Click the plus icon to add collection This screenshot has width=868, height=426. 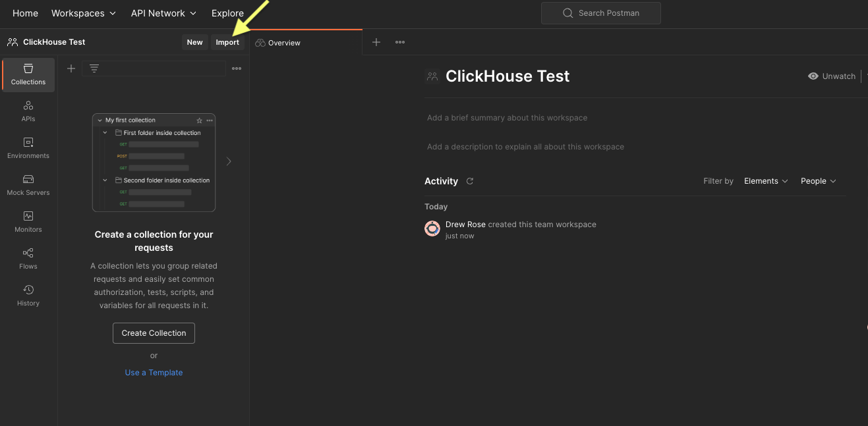tap(71, 68)
